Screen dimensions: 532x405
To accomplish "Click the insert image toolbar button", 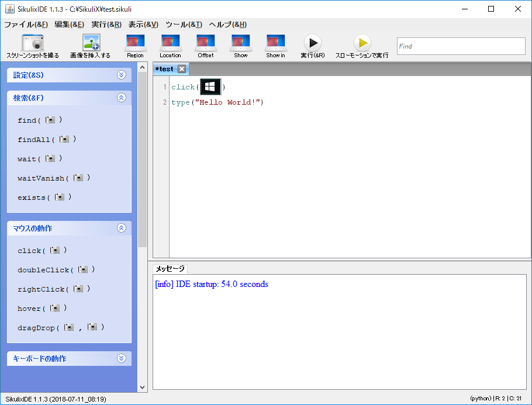I will [x=91, y=46].
